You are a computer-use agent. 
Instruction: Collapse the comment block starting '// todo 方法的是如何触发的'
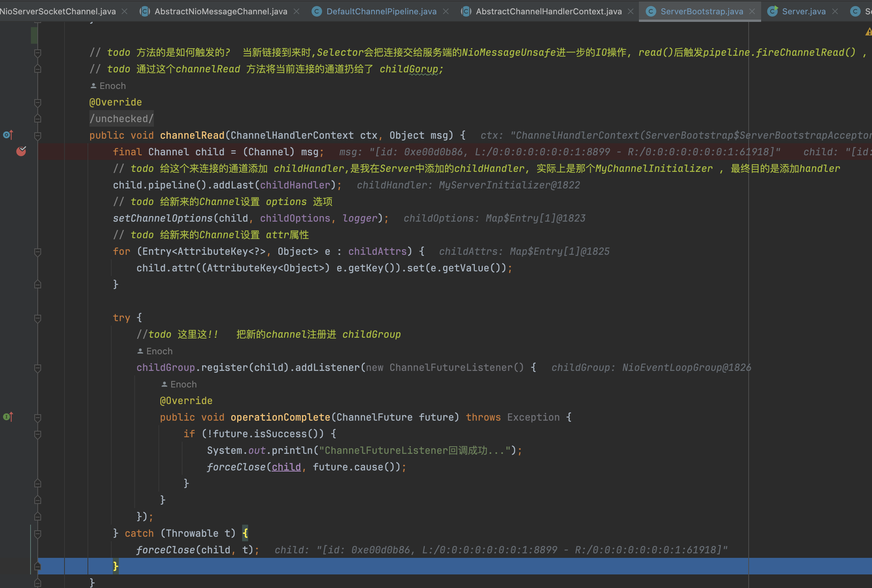[38, 53]
